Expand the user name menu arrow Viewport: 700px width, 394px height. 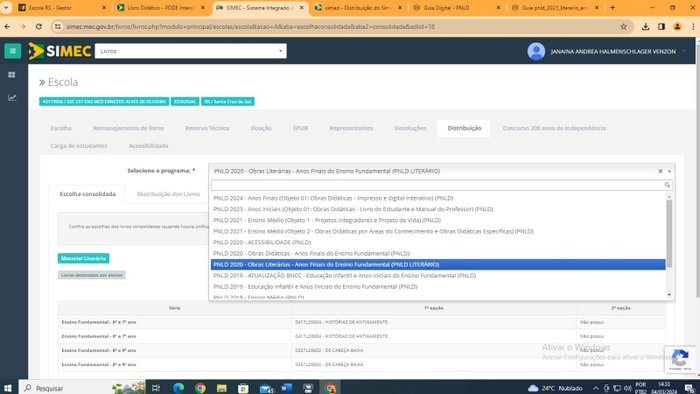coord(683,51)
